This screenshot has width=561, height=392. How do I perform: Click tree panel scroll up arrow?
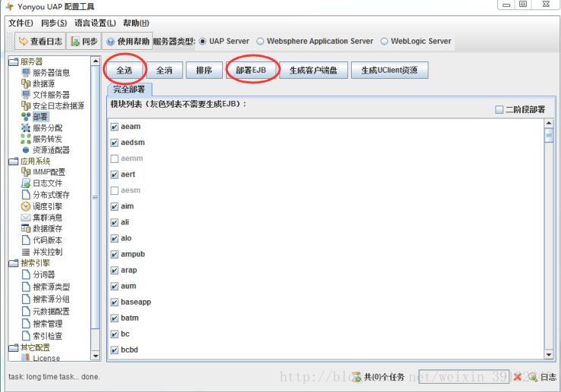tap(96, 61)
